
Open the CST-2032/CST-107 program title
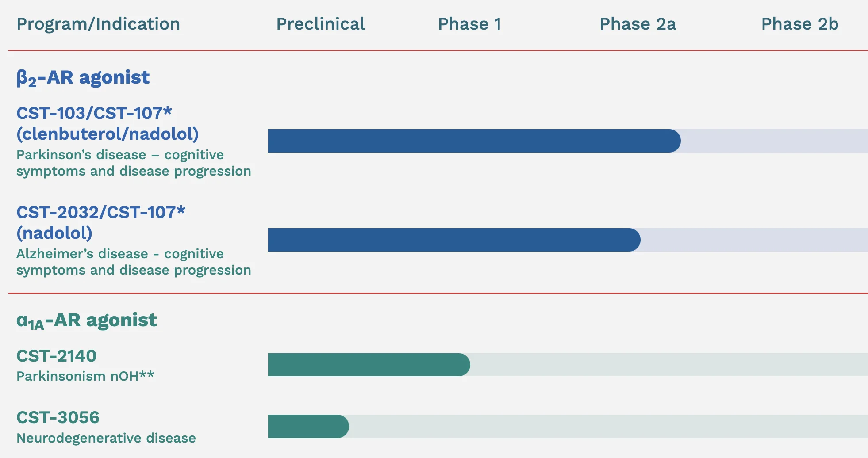[101, 212]
